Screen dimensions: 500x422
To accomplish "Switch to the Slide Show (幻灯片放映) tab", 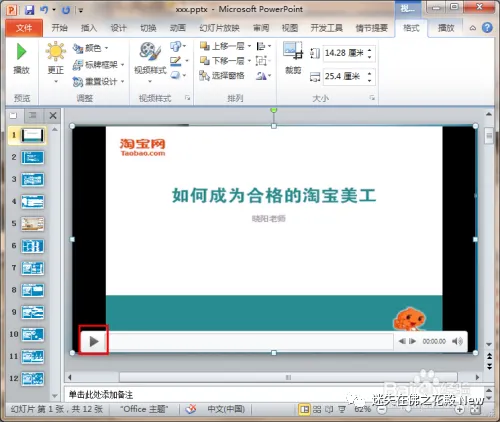I will 219,28.
